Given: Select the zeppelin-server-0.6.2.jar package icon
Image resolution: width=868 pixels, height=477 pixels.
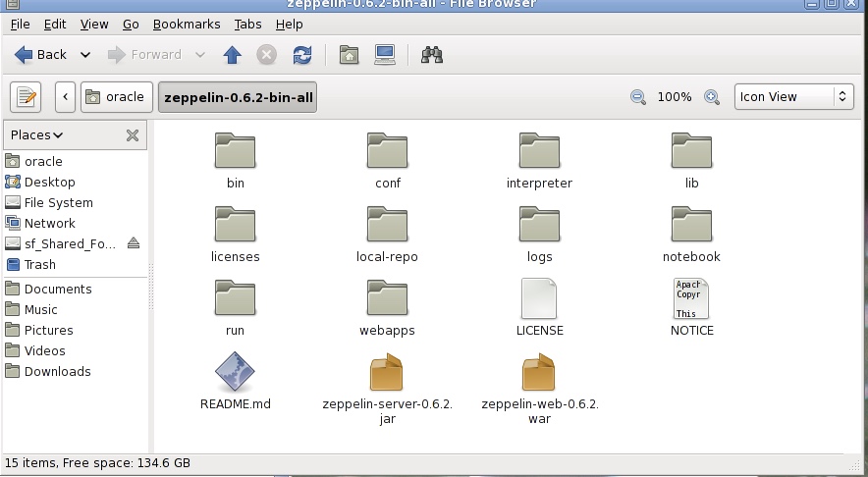Looking at the screenshot, I should 387,372.
